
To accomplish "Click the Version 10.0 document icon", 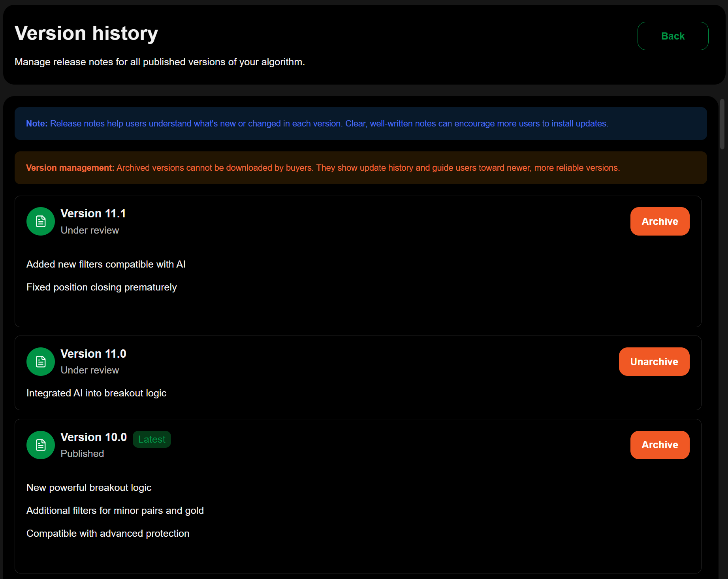I will click(x=41, y=445).
